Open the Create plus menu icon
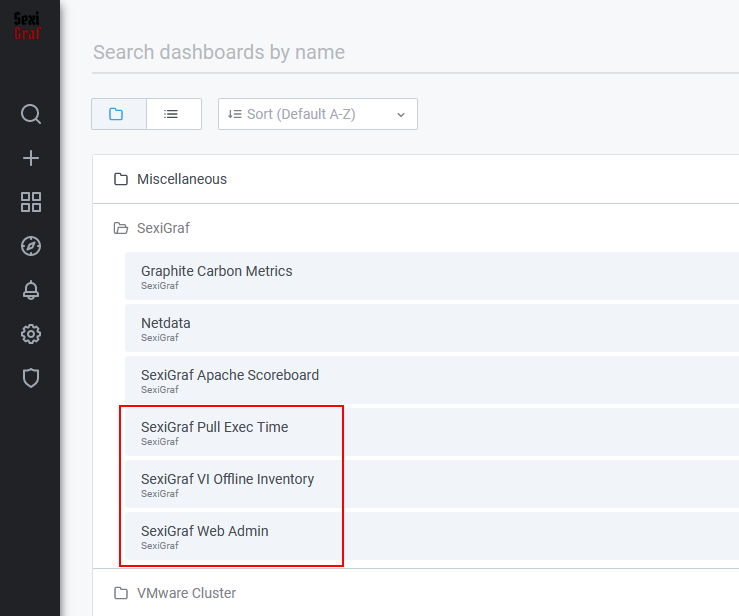 31,158
